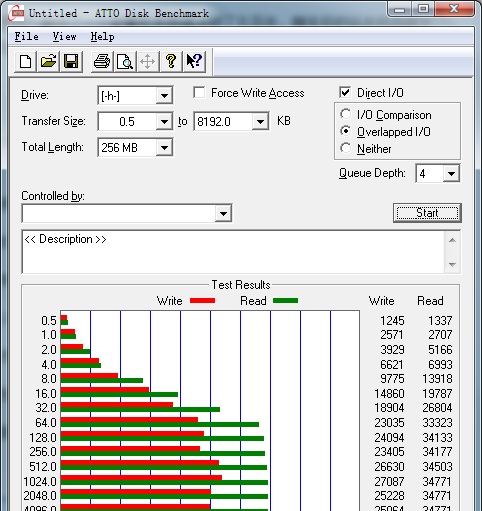The image size is (482, 511).
Task: Click read value 26804
Action: 437,408
